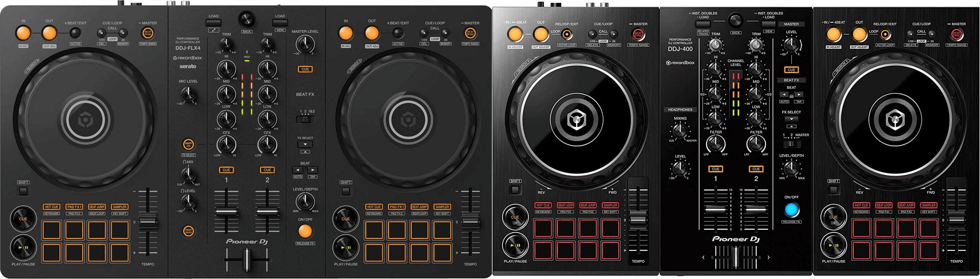Hit PLAY/PAUSE on the DDJ-FLX4 right deck
This screenshot has width=980, height=279.
pyautogui.click(x=345, y=247)
